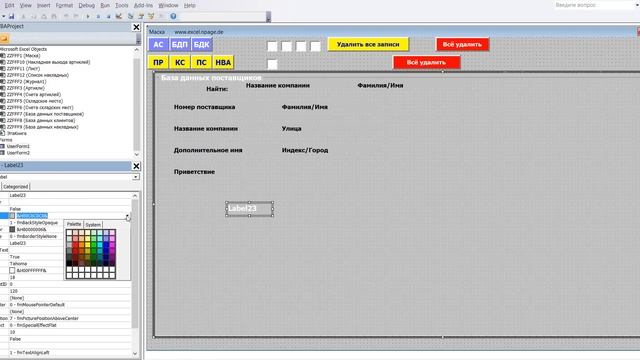The image size is (640, 360).
Task: Open the Edit menu
Action: [9, 5]
